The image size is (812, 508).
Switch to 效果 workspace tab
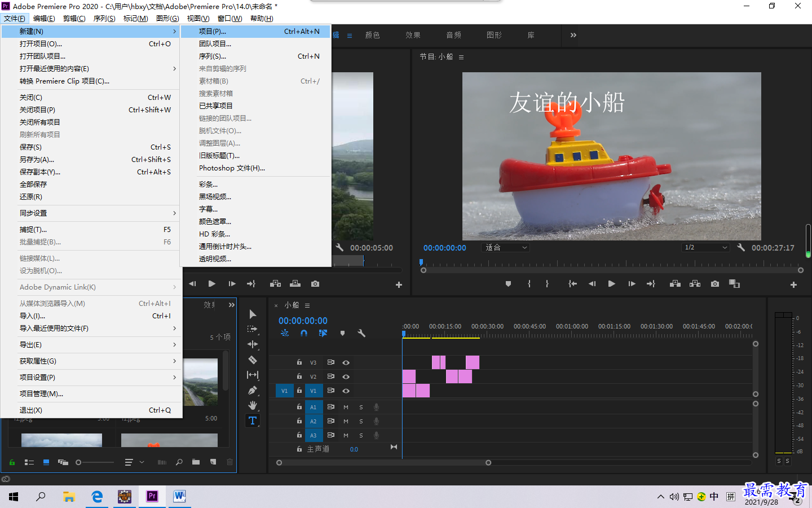tap(413, 35)
